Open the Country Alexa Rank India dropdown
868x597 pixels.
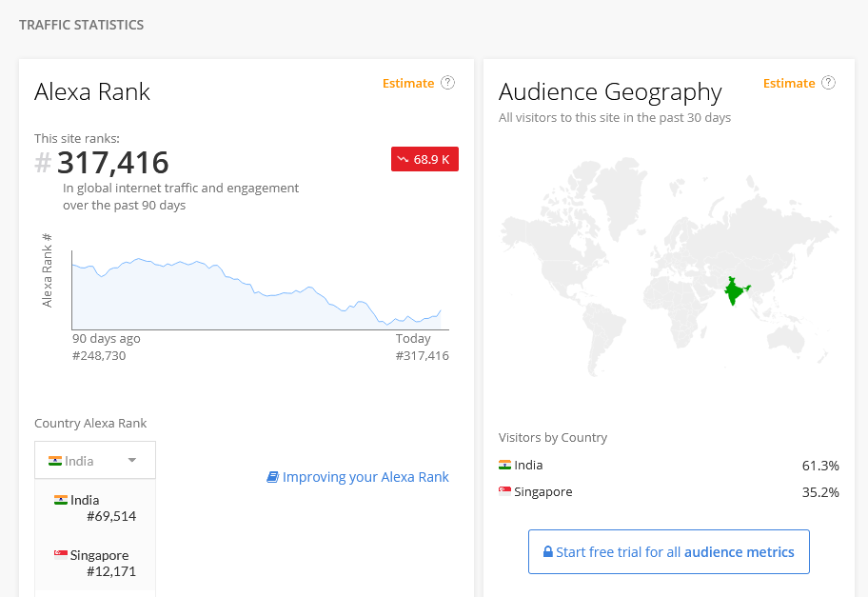[x=95, y=460]
